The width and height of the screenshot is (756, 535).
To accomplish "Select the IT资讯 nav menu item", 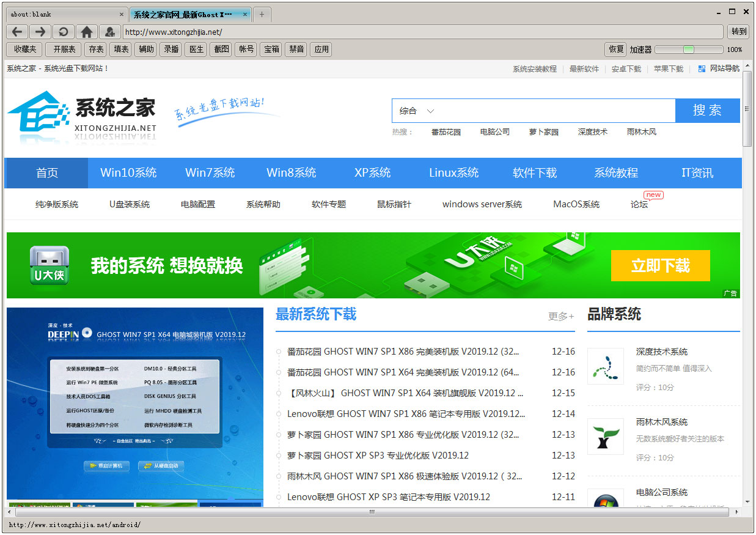I will click(697, 173).
